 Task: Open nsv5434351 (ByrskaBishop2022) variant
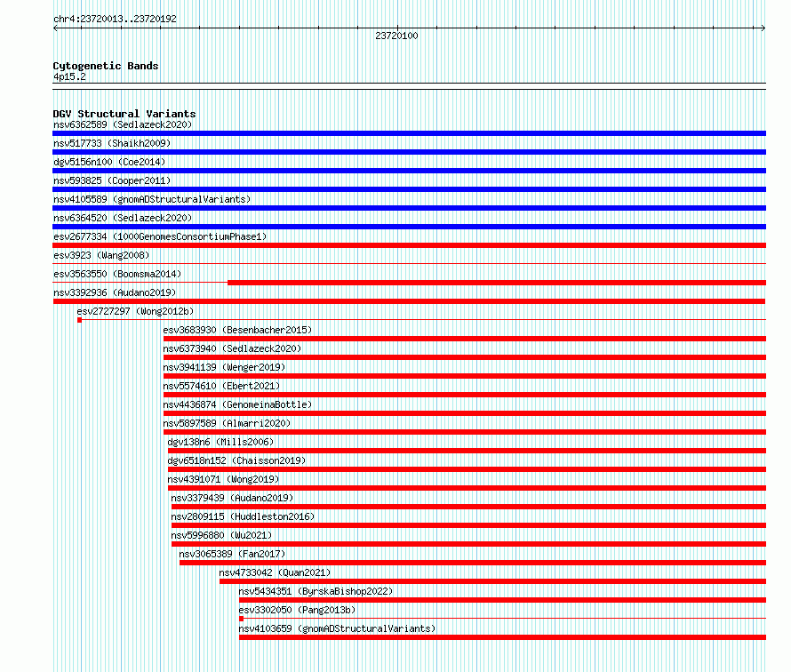316,591
